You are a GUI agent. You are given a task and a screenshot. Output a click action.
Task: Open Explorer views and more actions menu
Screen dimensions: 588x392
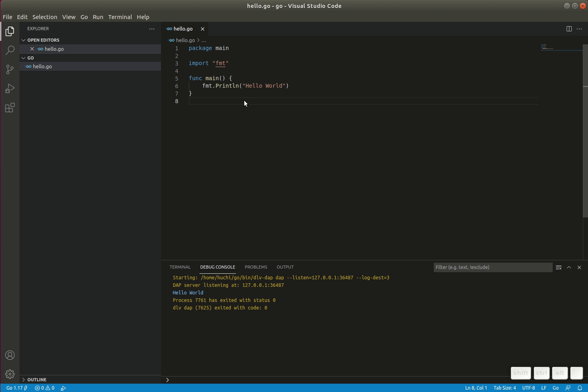[x=152, y=29]
